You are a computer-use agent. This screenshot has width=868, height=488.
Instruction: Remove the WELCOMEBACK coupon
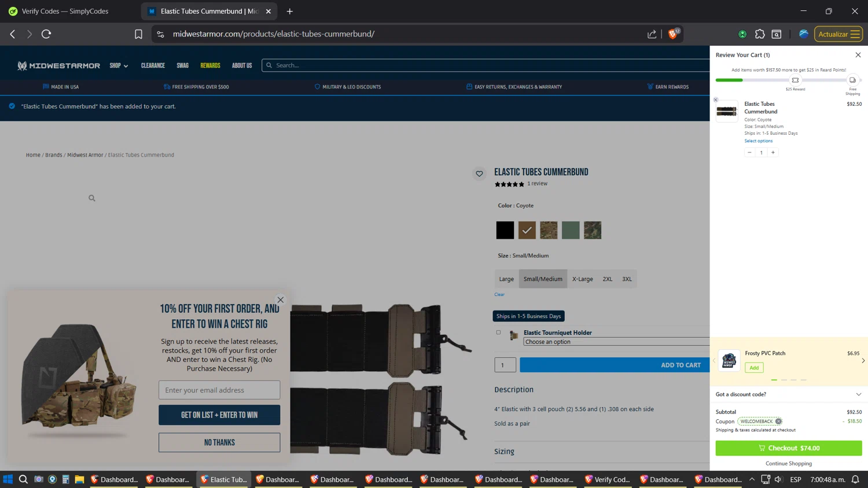778,422
